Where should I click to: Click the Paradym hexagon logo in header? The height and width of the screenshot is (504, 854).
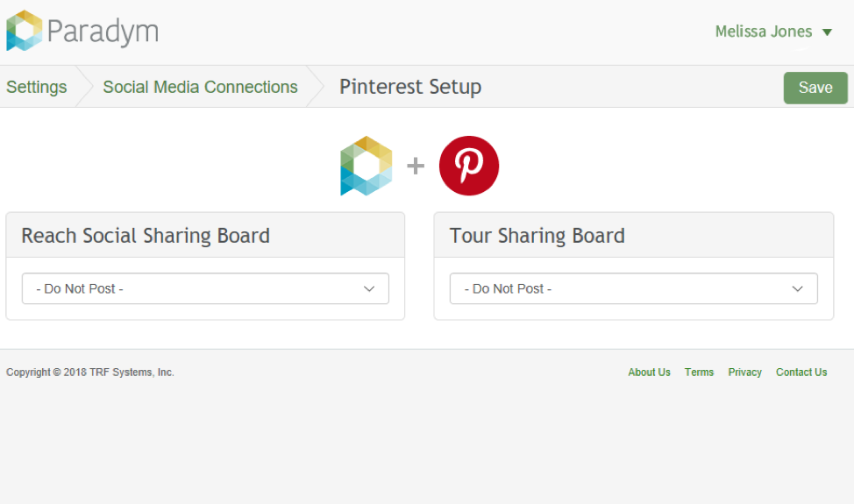(x=24, y=31)
